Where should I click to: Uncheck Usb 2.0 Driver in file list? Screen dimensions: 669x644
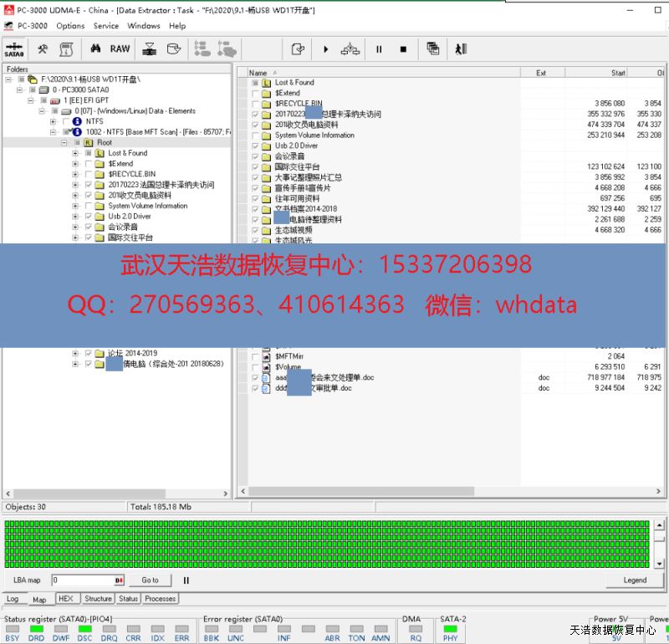coord(256,146)
